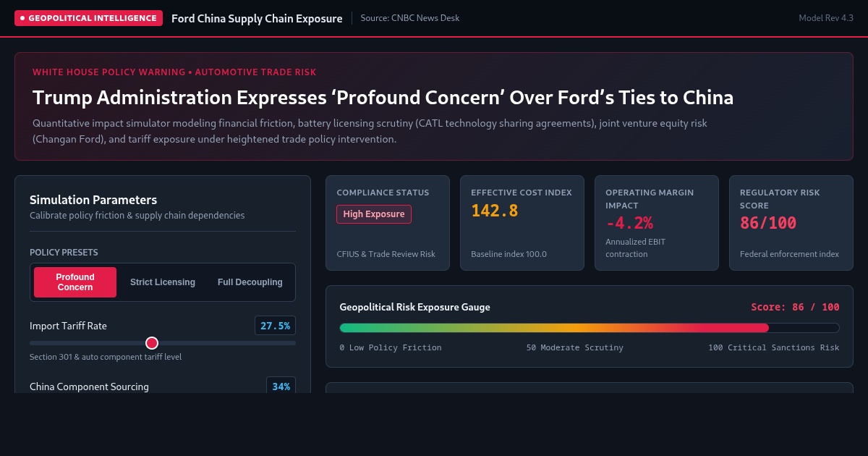Click the Score: 86 / 100 label

(795, 307)
